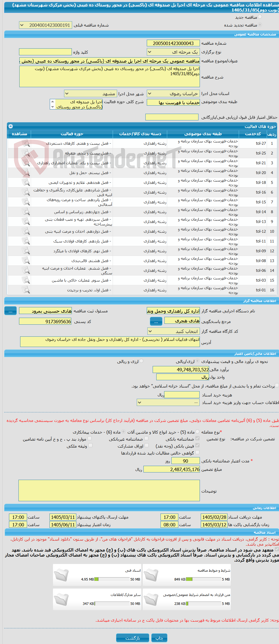Screen dimensions: 279x644
Task: Click the بازگشت back button
Action: click(x=133, y=638)
